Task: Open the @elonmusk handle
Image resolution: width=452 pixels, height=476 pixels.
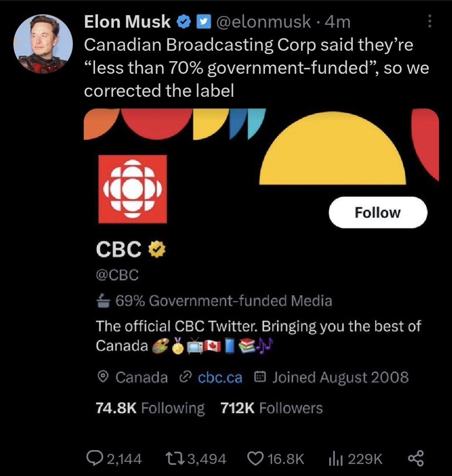Action: [262, 21]
